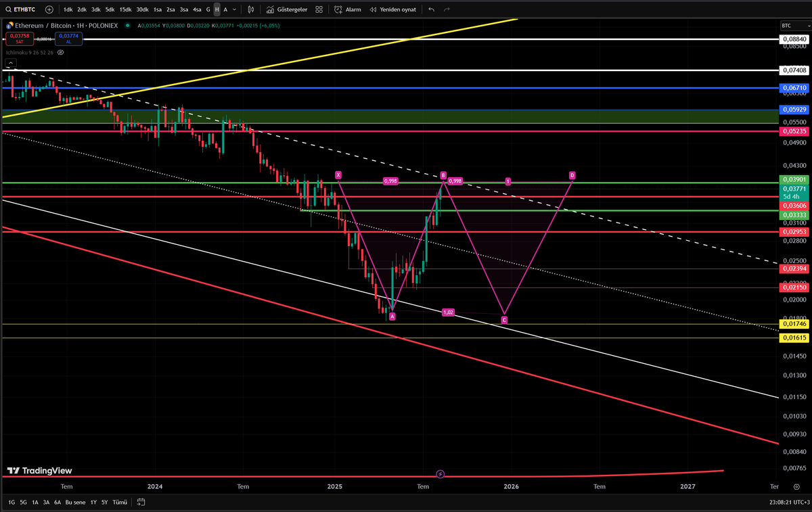Open the indicator templates grid icon
812x512 pixels.
tap(319, 10)
